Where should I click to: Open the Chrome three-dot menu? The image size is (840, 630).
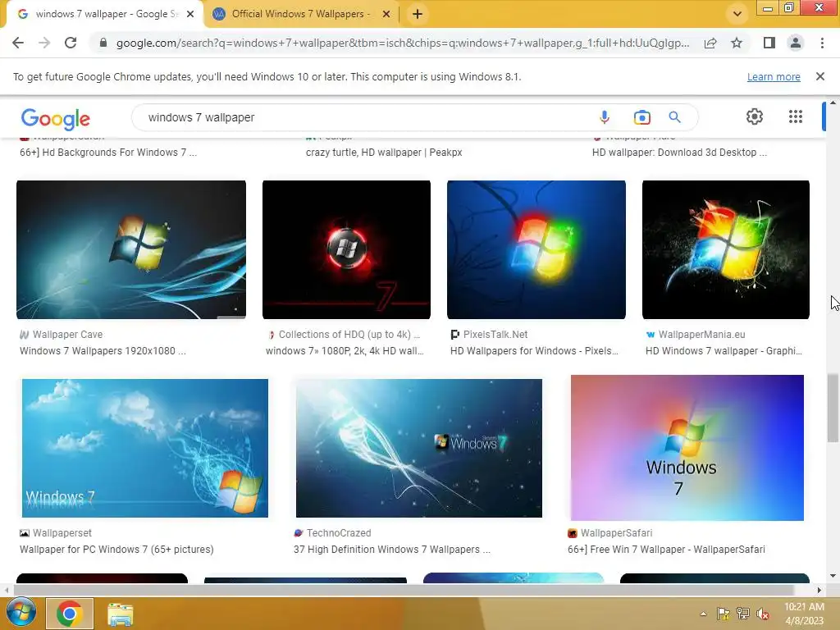(x=822, y=43)
